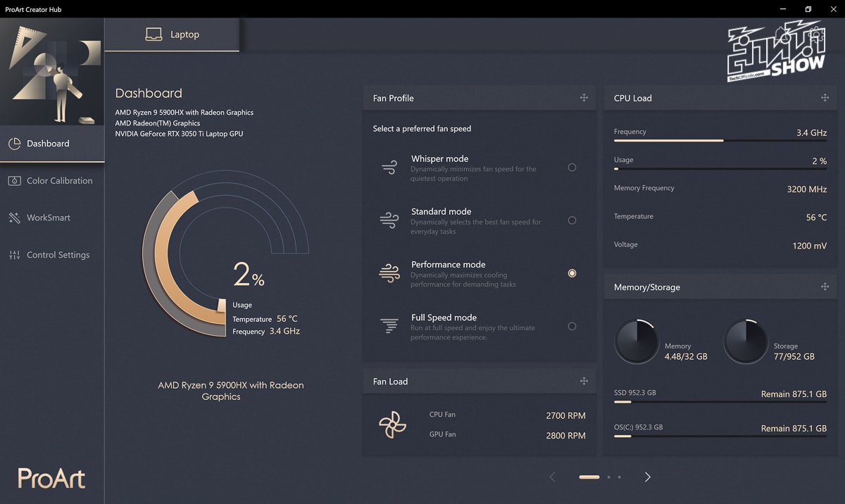Click the Performance mode label

[448, 265]
